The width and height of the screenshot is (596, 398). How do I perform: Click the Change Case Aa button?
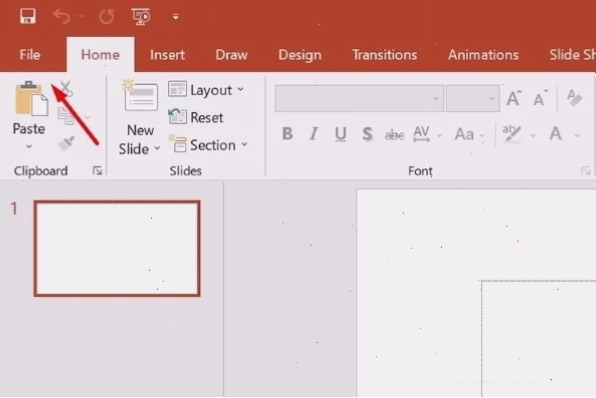[464, 134]
